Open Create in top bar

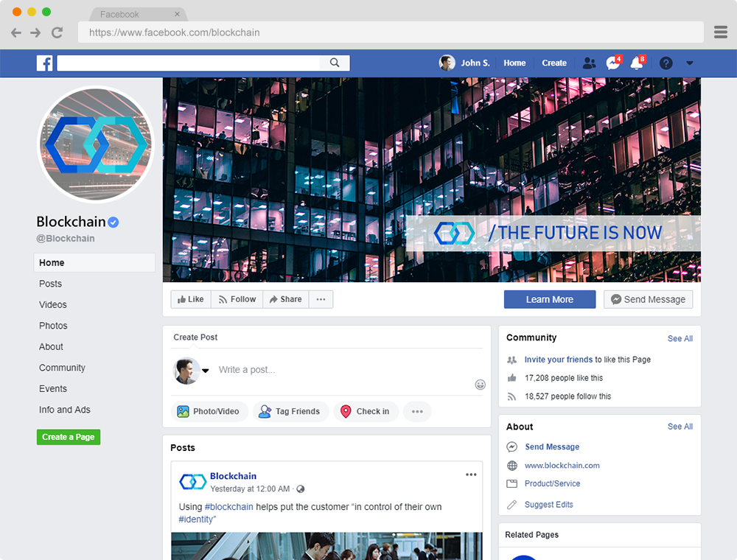tap(554, 63)
